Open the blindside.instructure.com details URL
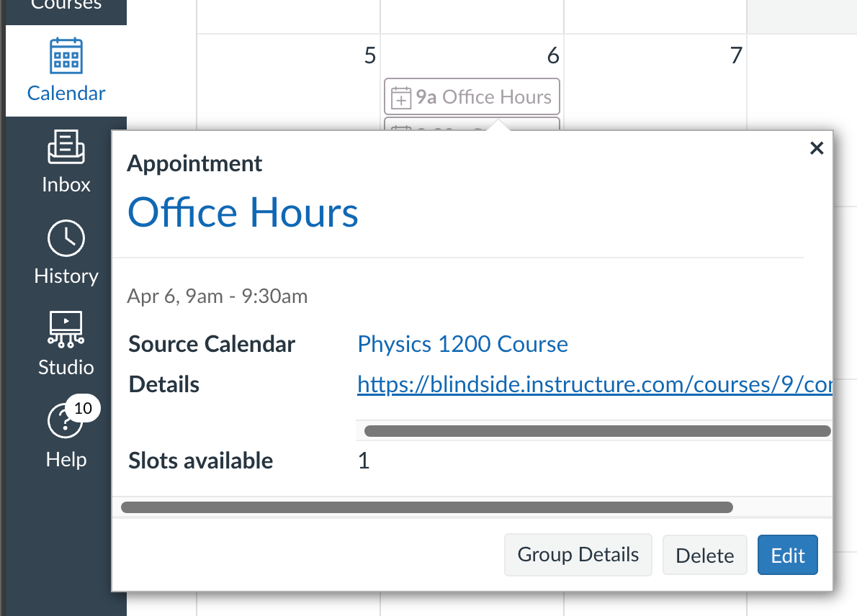The image size is (857, 616). pos(595,384)
